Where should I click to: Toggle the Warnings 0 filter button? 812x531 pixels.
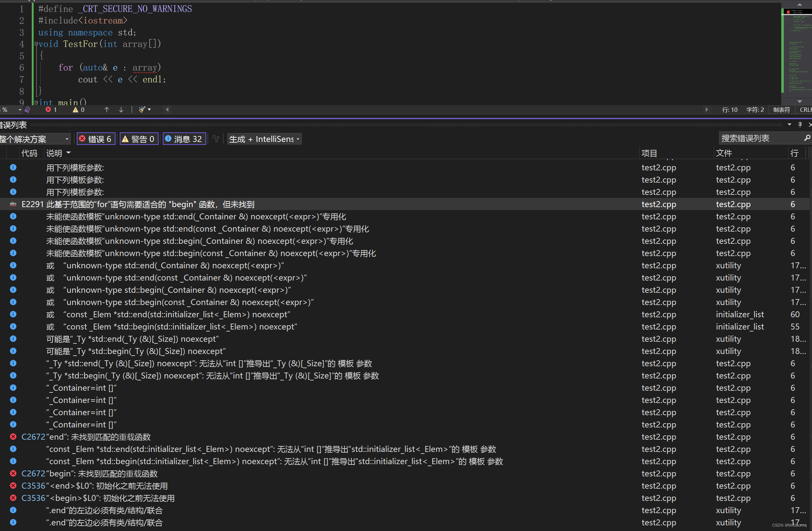pos(139,139)
